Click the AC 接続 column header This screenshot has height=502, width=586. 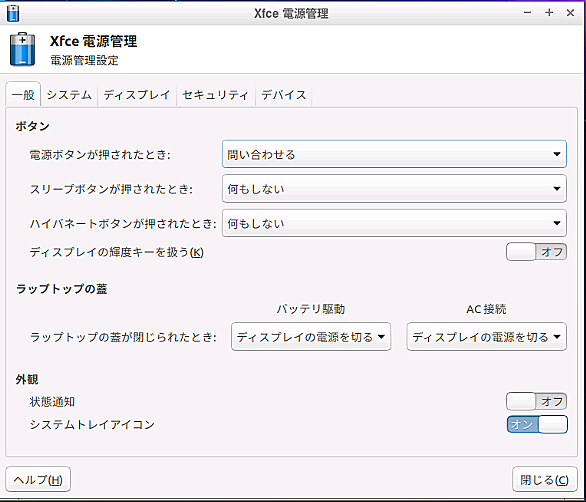click(486, 309)
